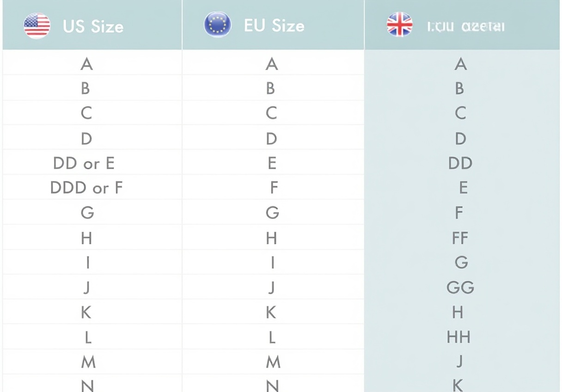The height and width of the screenshot is (392, 562).
Task: Click the I cell in EU column
Action: pos(272,263)
